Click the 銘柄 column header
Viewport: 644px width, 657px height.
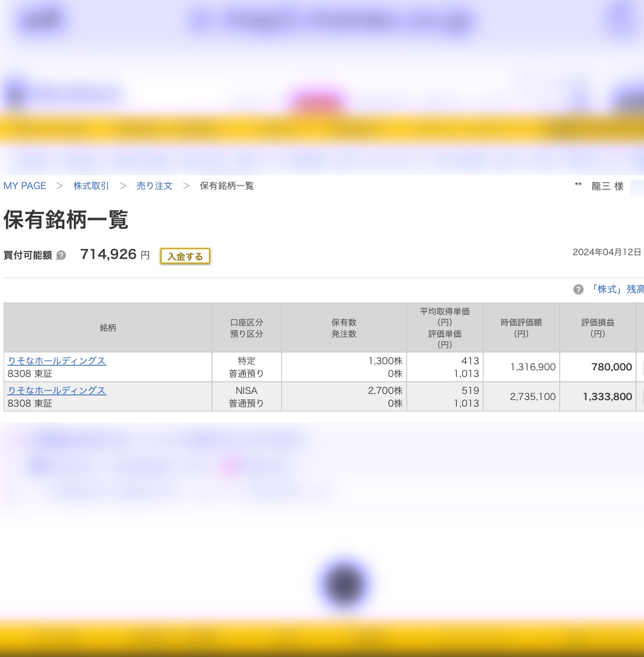pos(108,328)
